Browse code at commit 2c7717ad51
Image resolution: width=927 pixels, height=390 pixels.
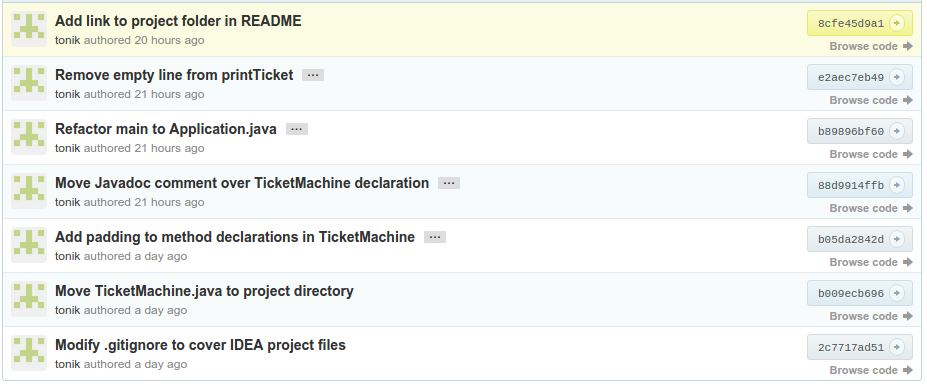click(x=871, y=370)
